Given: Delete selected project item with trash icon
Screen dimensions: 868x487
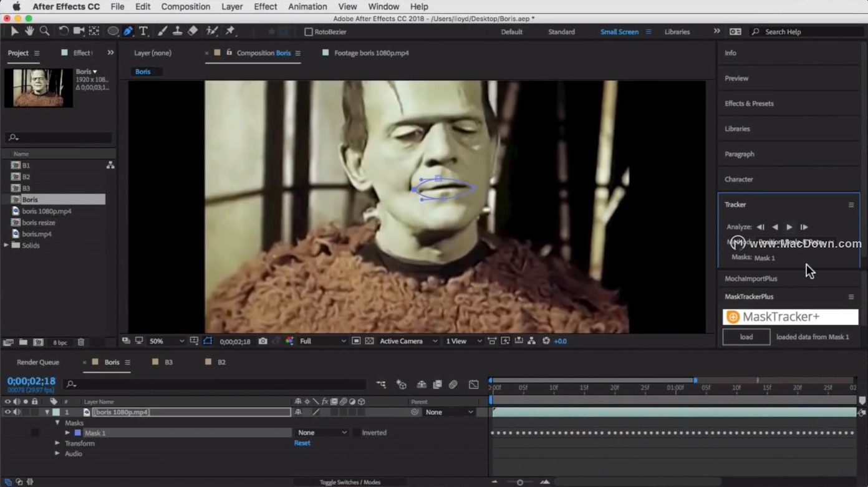Looking at the screenshot, I should tap(80, 342).
